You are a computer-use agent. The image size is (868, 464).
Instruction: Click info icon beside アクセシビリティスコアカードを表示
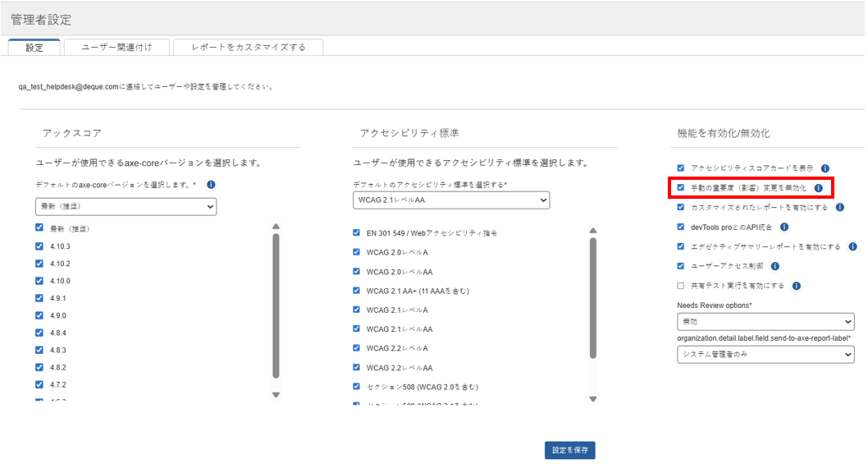(825, 168)
